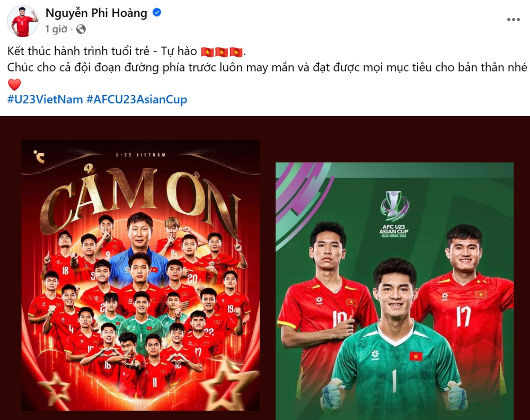Click the '1 giờ' post timestamp
Viewport: 530px width, 420px height.
[56, 29]
